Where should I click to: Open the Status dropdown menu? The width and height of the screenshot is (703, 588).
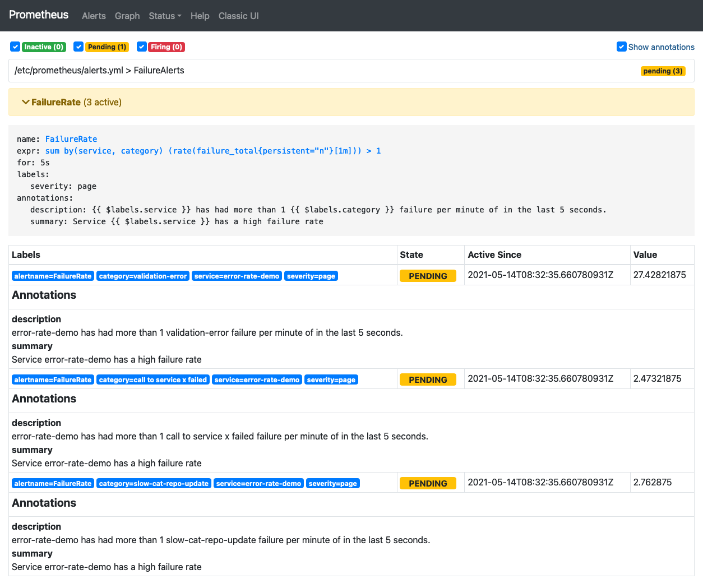[165, 16]
